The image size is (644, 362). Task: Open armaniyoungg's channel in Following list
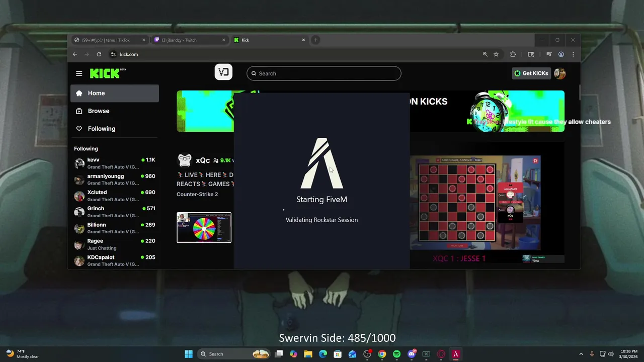pos(115,179)
